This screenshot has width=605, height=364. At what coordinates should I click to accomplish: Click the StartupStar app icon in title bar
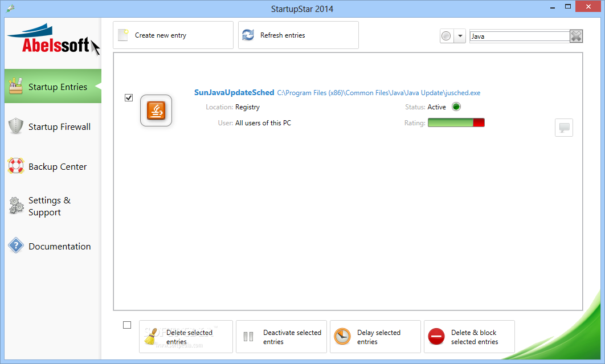pos(10,8)
